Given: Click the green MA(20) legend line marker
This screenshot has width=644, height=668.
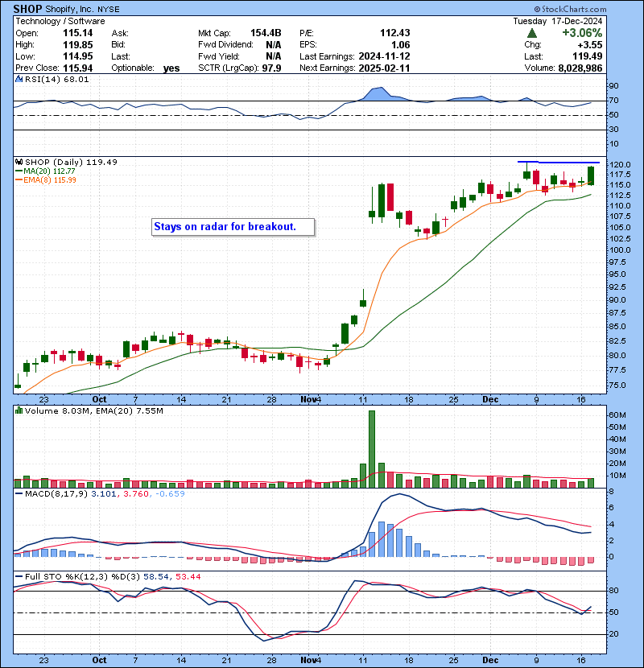Looking at the screenshot, I should click(x=19, y=171).
